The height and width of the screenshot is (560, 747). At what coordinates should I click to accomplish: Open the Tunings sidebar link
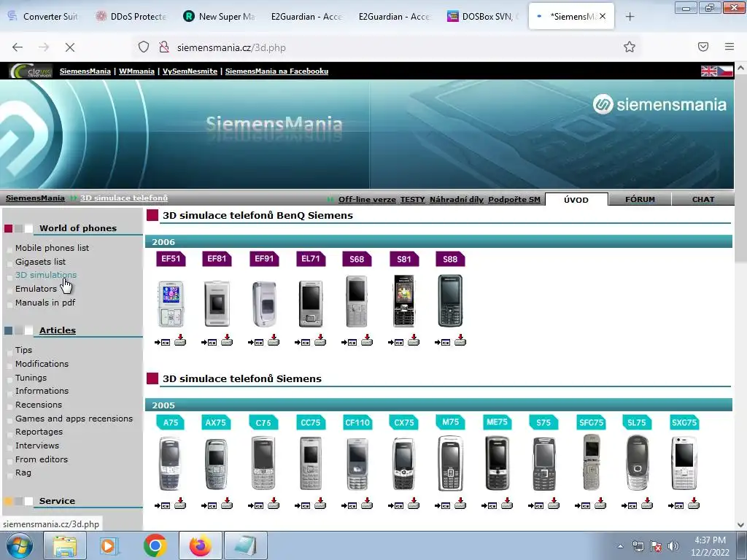point(31,377)
